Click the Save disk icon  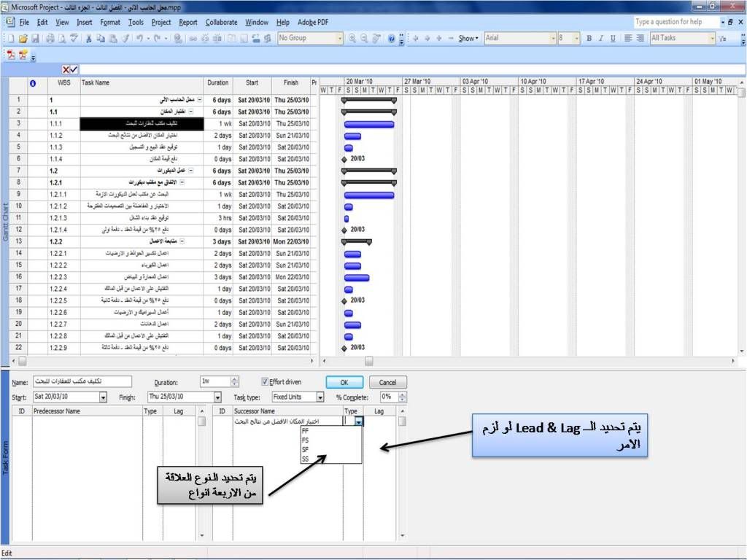pyautogui.click(x=35, y=39)
